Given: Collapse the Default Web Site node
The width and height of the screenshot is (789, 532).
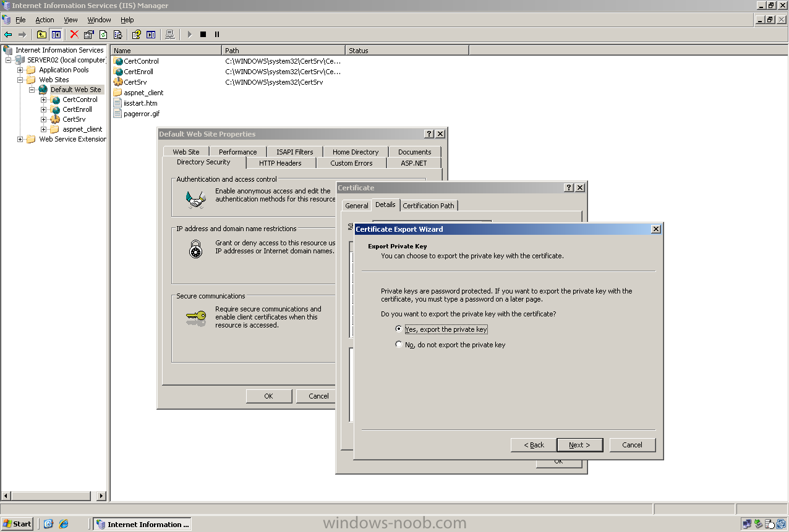Looking at the screenshot, I should coord(32,90).
